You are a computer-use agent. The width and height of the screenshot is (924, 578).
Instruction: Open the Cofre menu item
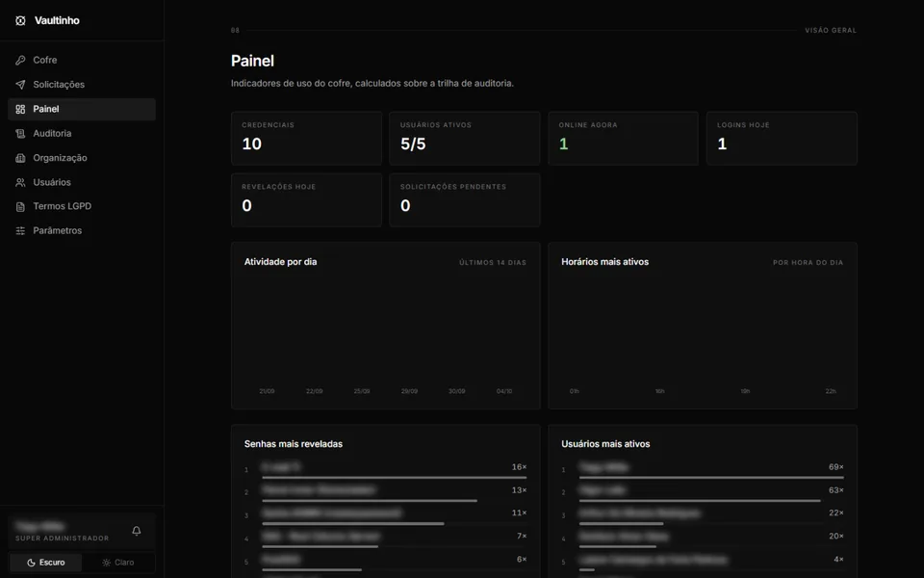tap(82, 60)
